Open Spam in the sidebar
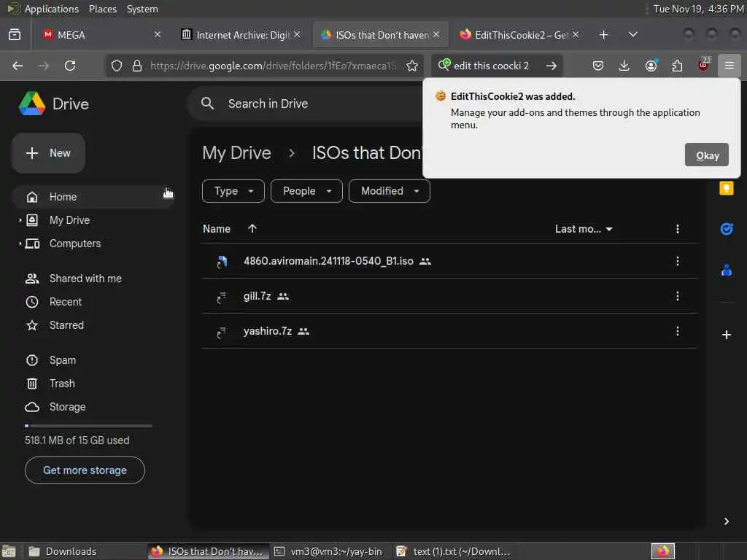Screen dimensions: 747x560 click(x=94, y=360)
